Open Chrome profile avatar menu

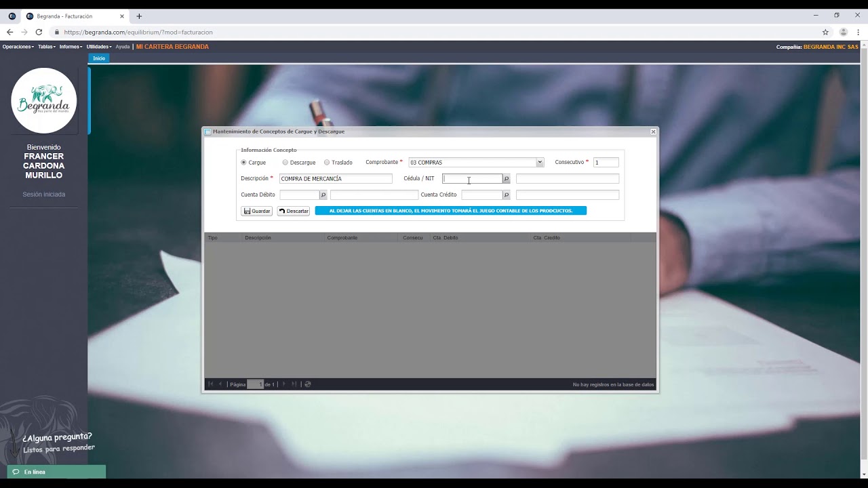point(844,32)
